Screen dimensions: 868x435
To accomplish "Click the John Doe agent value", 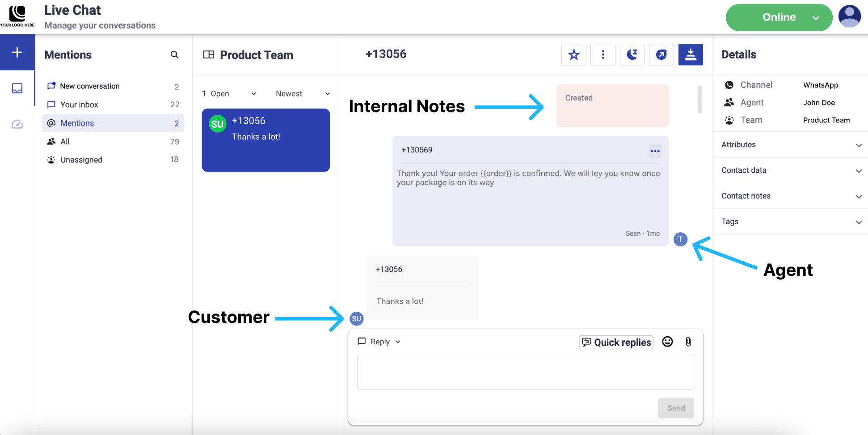I will click(x=819, y=103).
